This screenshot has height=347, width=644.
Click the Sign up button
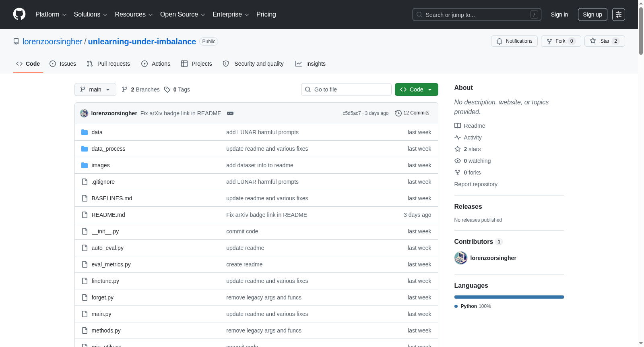tap(592, 15)
